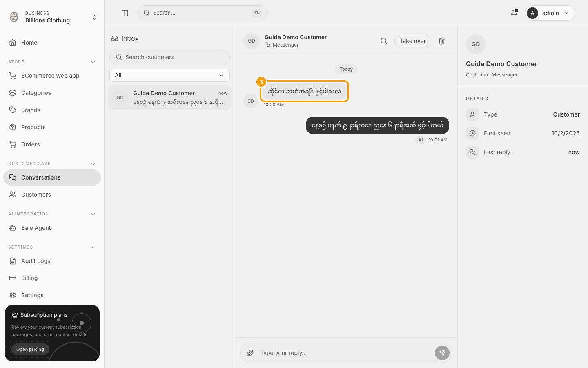Viewport: 588px width, 368px height.
Task: Collapse the Settings section chevron
Action: [x=93, y=247]
